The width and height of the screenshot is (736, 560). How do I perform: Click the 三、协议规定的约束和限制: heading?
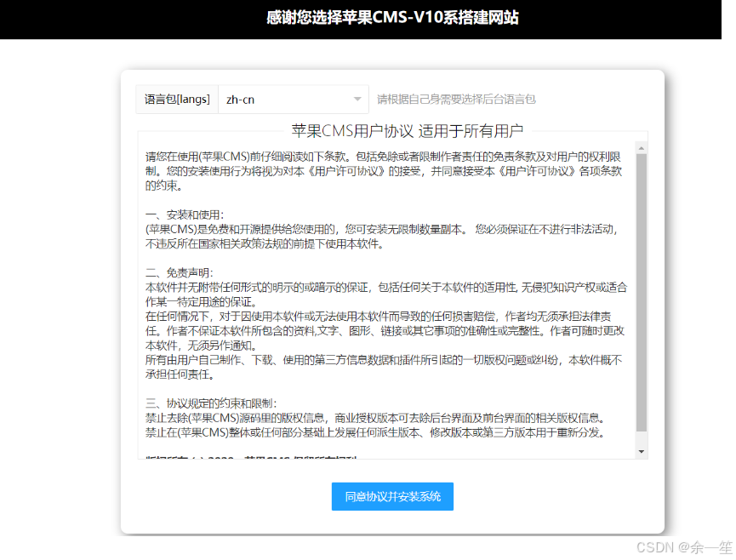211,403
